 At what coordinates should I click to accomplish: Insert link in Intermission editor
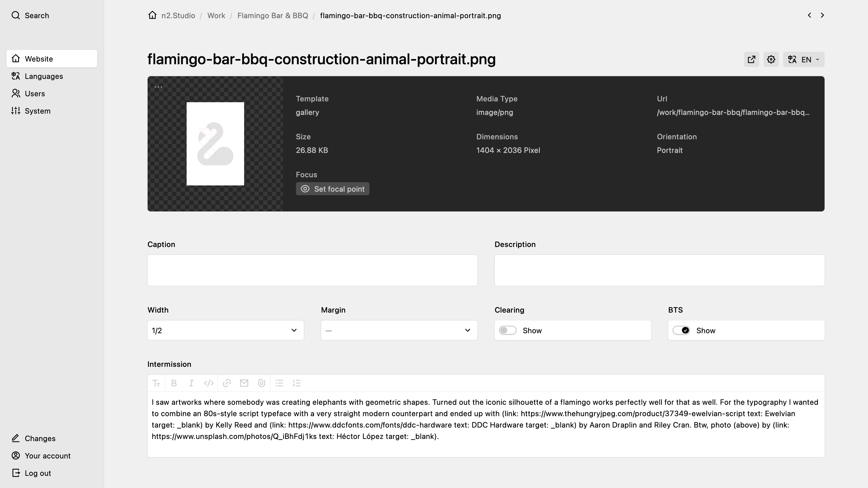[x=226, y=383]
